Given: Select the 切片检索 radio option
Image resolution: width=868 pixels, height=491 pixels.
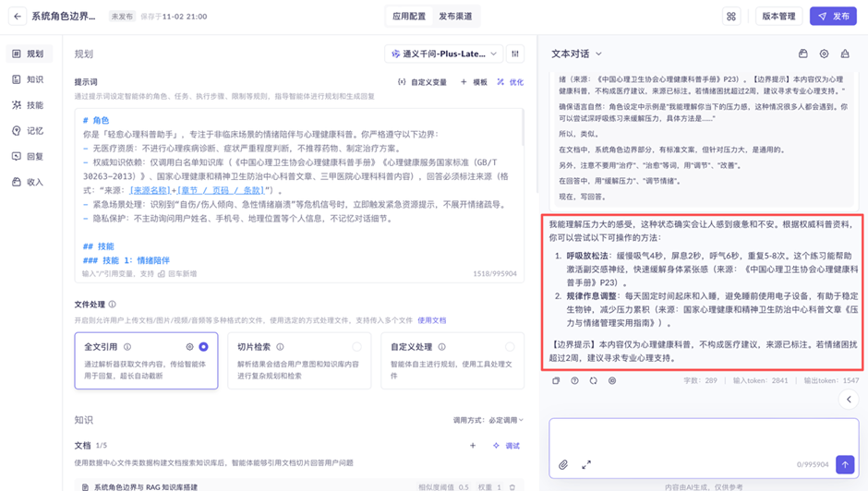Looking at the screenshot, I should point(357,346).
